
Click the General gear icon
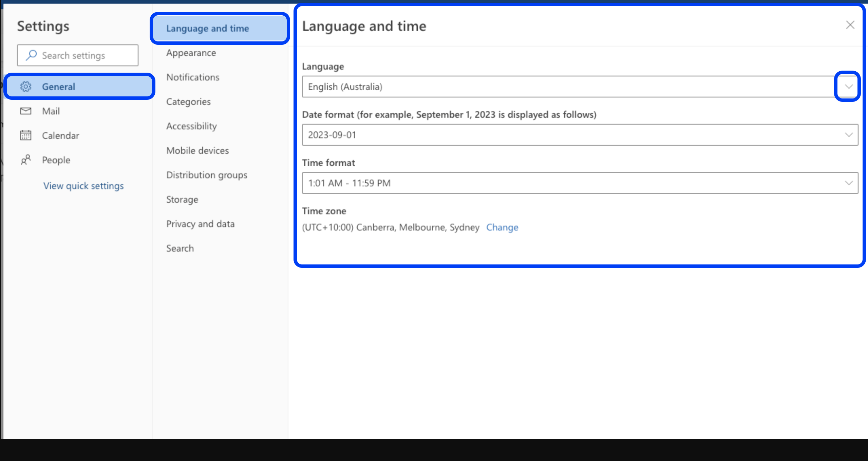(26, 87)
